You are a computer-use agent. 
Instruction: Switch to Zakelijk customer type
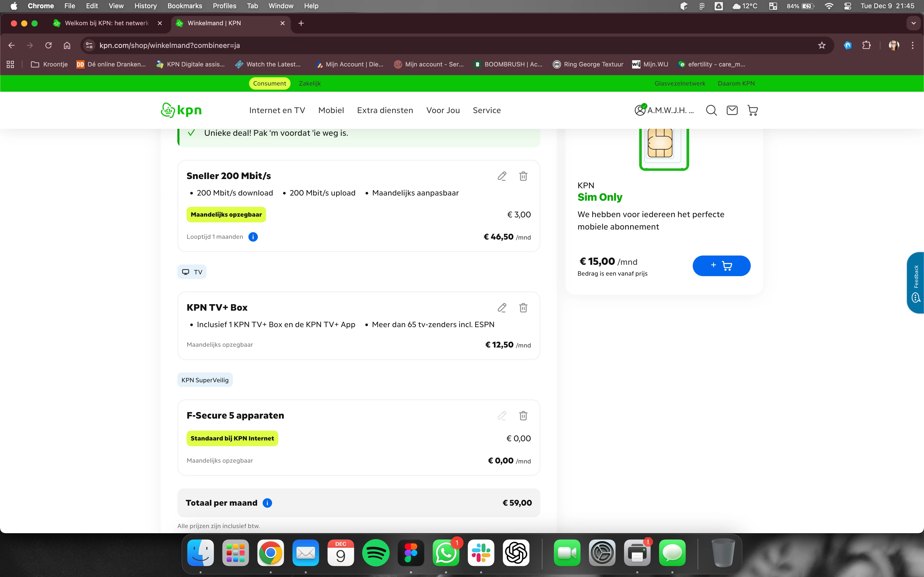(x=309, y=83)
